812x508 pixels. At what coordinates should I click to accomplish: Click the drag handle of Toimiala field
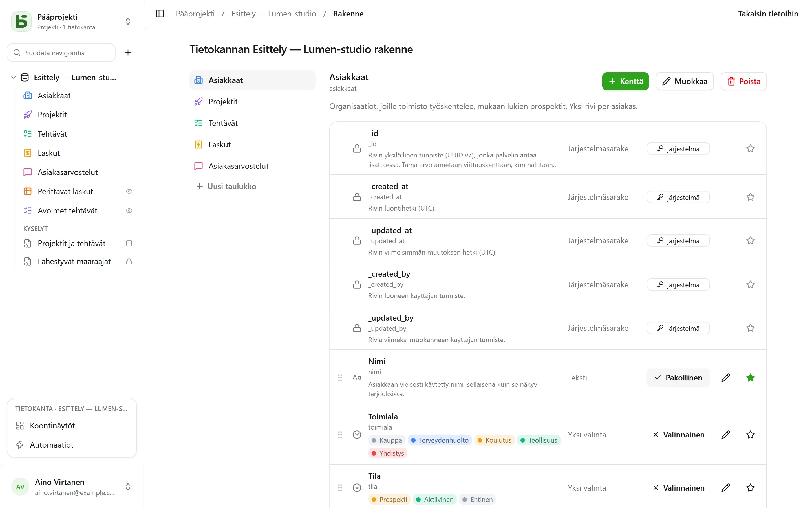pos(340,435)
